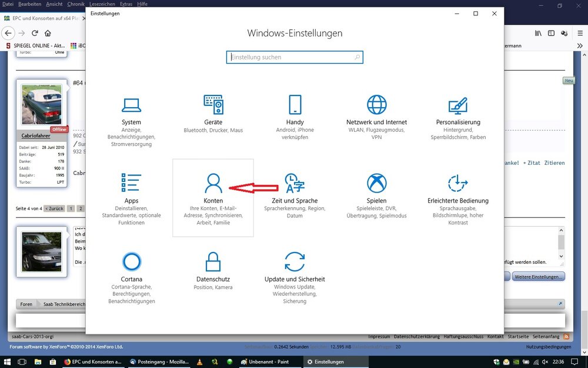Open the Windows Start menu
The image size is (588, 368).
coord(7,362)
